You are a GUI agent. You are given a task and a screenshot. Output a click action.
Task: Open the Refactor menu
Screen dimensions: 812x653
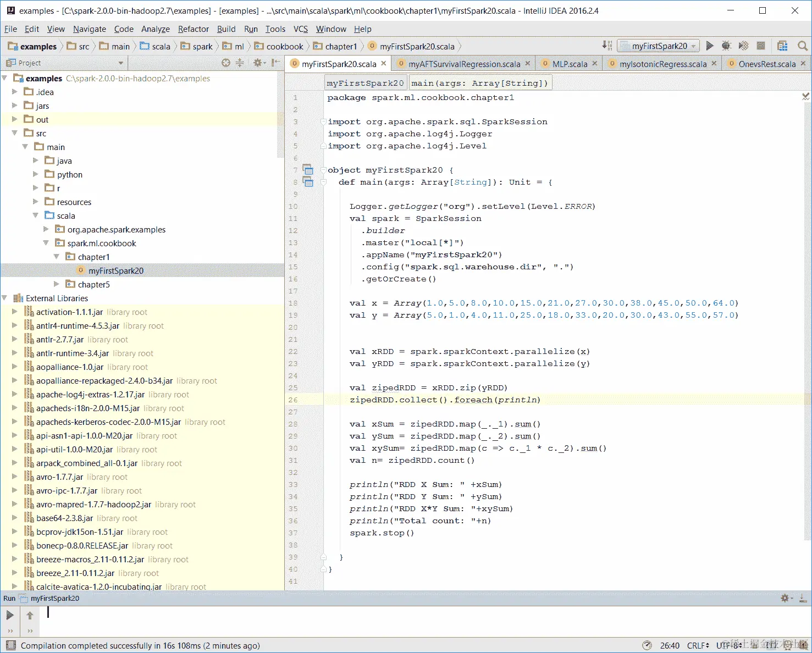coord(193,29)
